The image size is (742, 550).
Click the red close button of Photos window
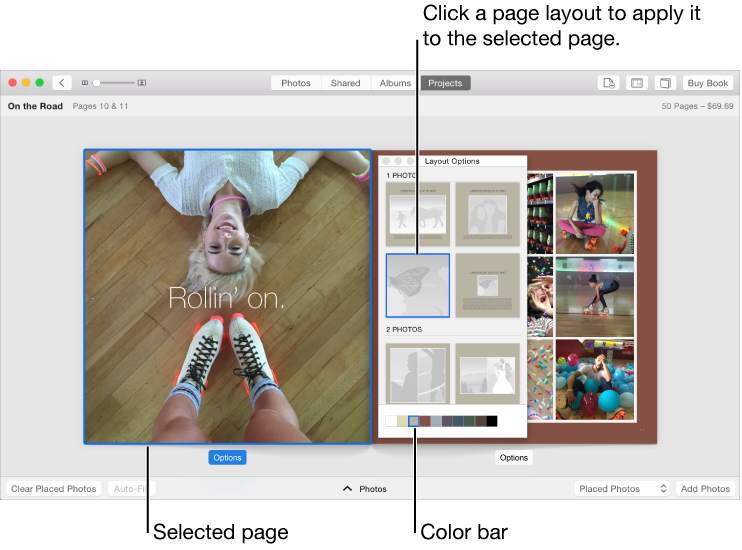[13, 83]
